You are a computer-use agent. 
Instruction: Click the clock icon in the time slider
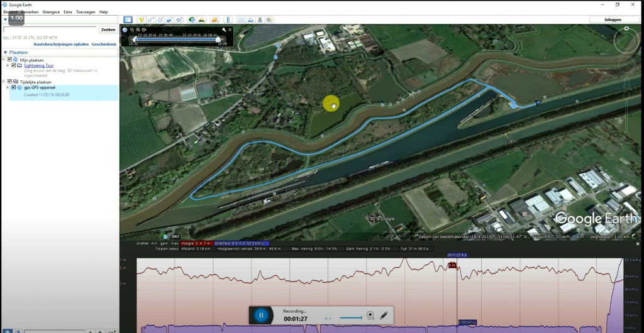click(x=125, y=30)
